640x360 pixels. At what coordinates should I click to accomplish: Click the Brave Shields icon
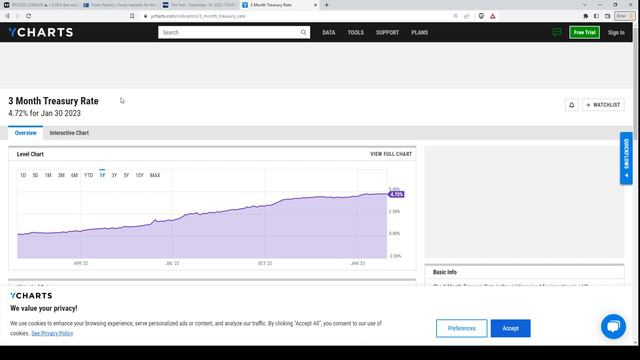481,16
